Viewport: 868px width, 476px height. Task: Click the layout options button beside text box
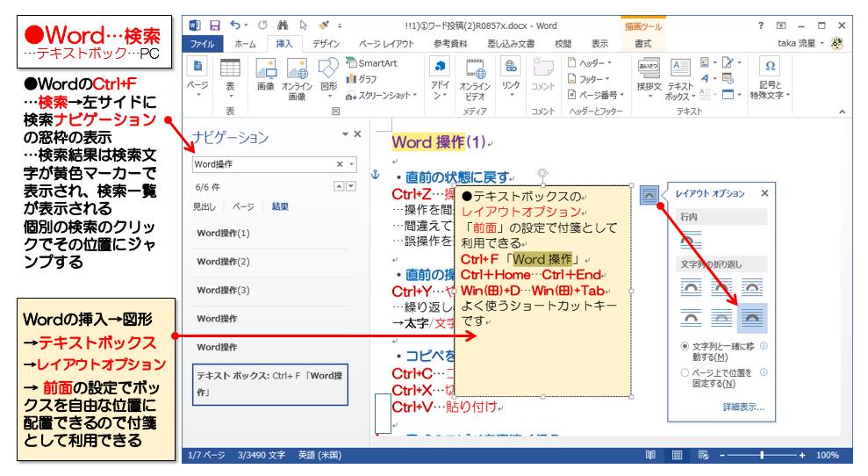649,195
